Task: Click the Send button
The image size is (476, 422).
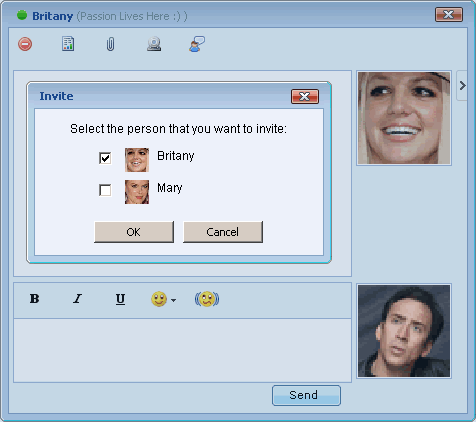Action: click(306, 395)
